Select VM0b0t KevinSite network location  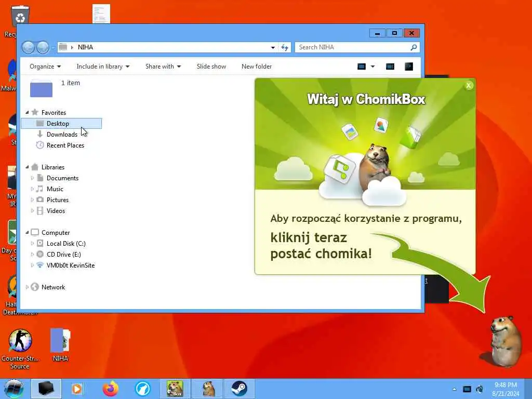pyautogui.click(x=71, y=265)
